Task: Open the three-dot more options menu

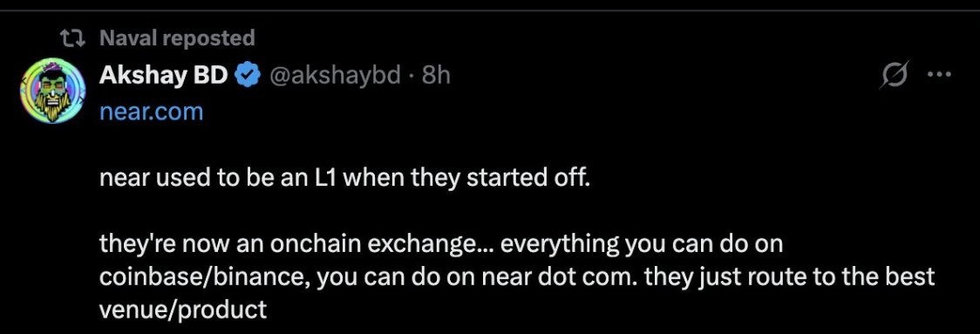Action: pyautogui.click(x=939, y=75)
